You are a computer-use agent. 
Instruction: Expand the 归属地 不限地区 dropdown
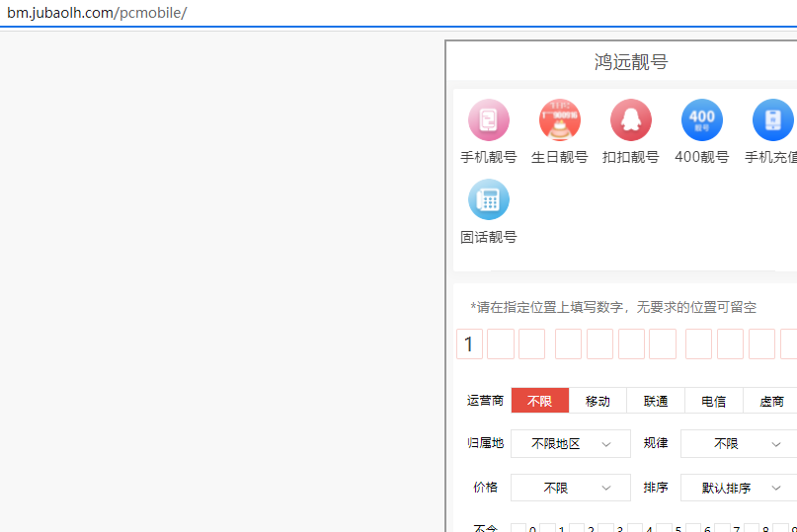[x=570, y=444]
